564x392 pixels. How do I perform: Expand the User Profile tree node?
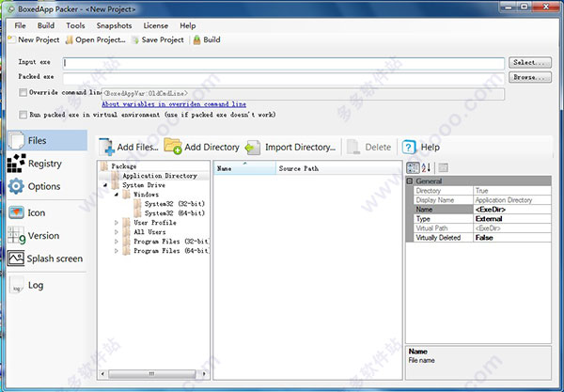[x=117, y=223]
